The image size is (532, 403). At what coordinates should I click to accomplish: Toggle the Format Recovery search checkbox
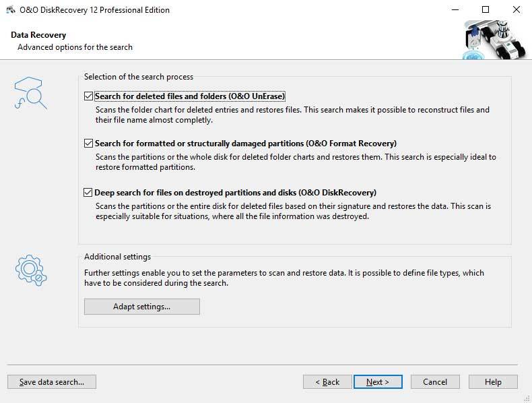click(x=88, y=144)
